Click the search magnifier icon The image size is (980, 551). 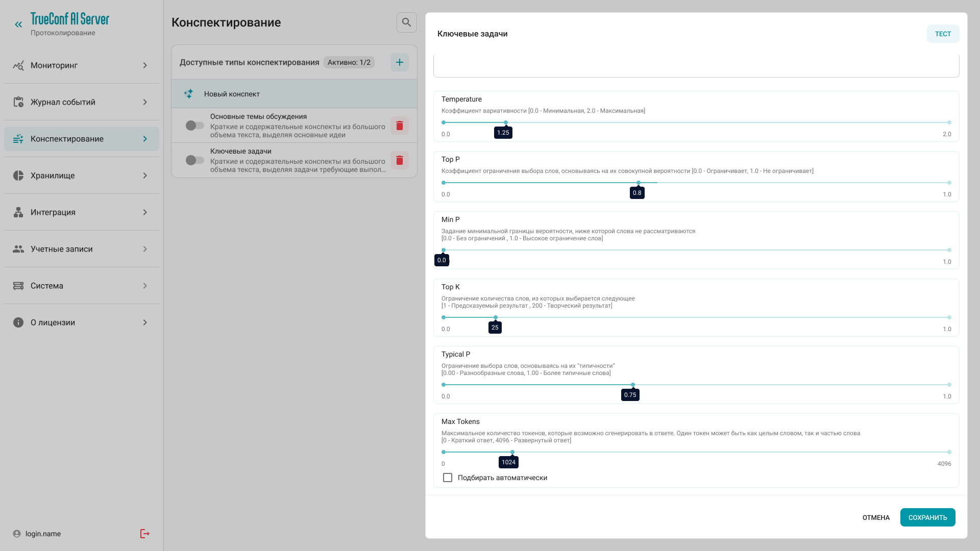coord(406,22)
